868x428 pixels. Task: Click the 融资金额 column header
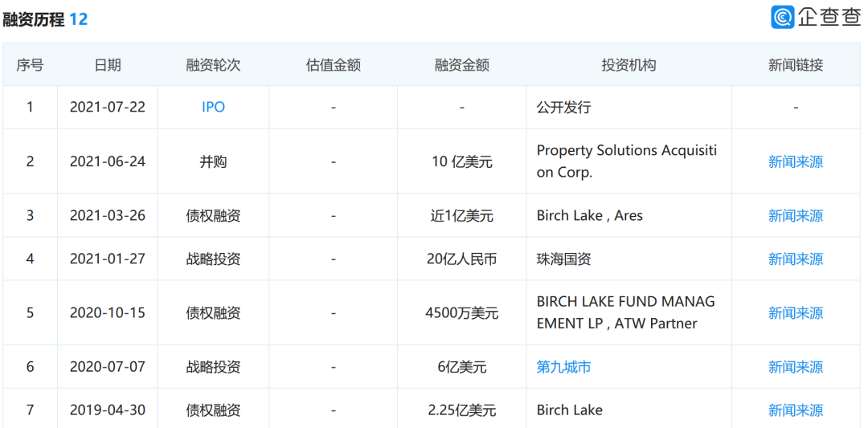coord(461,65)
